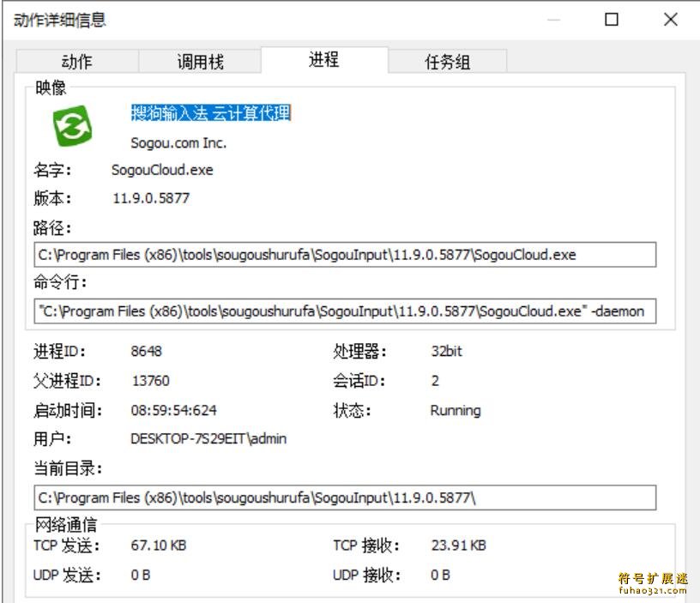Screen dimensions: 700x603
Task: Select the highlighted 搜狗输入法 云计算代理 title
Action: coord(211,113)
